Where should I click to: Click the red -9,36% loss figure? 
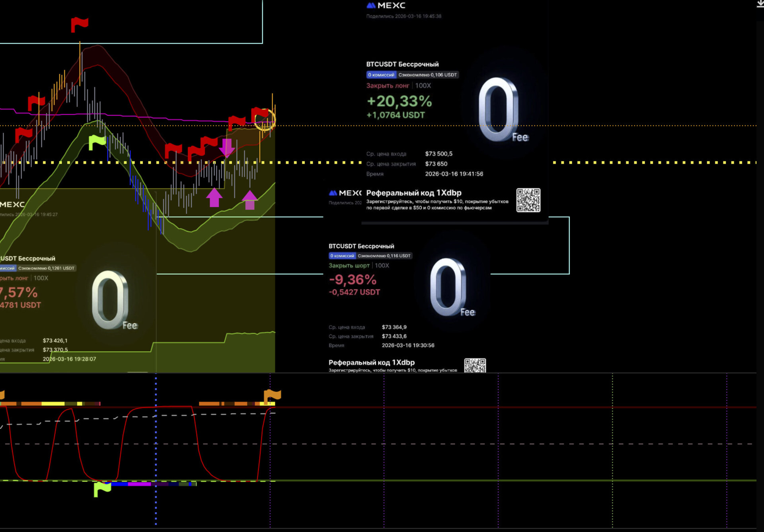coord(353,280)
